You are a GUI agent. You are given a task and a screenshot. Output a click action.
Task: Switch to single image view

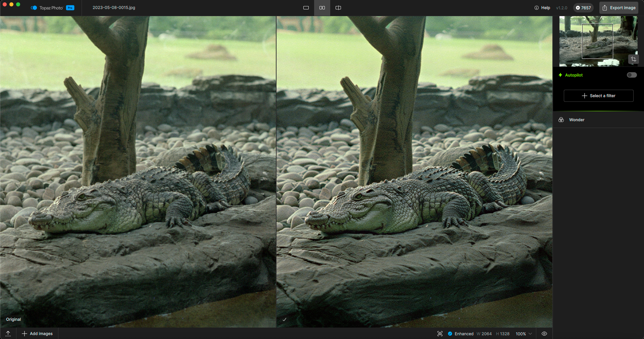click(306, 8)
